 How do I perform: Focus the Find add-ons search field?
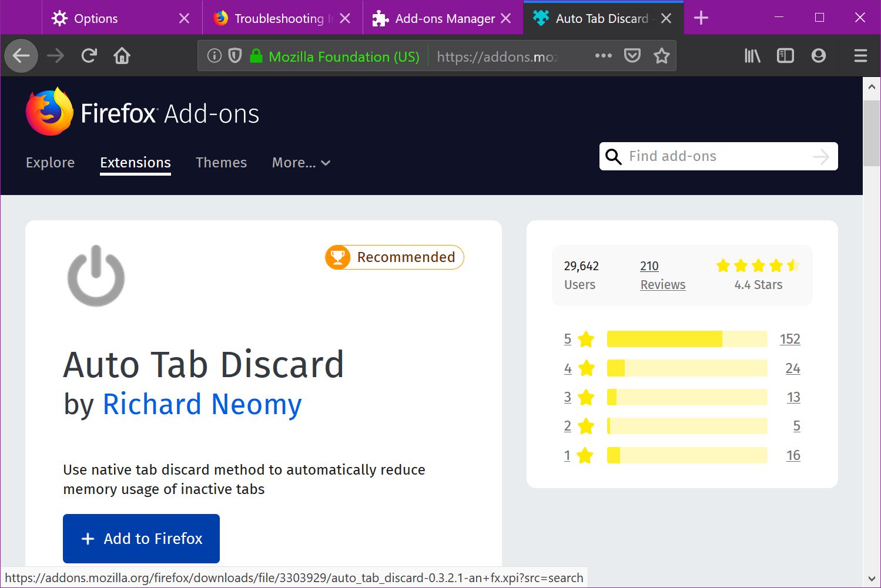pyautogui.click(x=718, y=156)
